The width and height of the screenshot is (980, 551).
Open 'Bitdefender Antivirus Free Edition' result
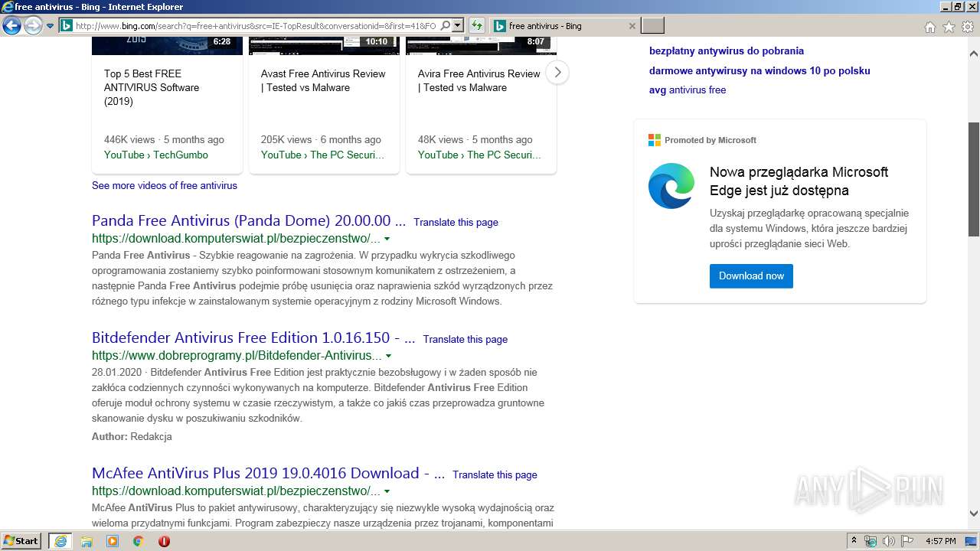coord(253,338)
